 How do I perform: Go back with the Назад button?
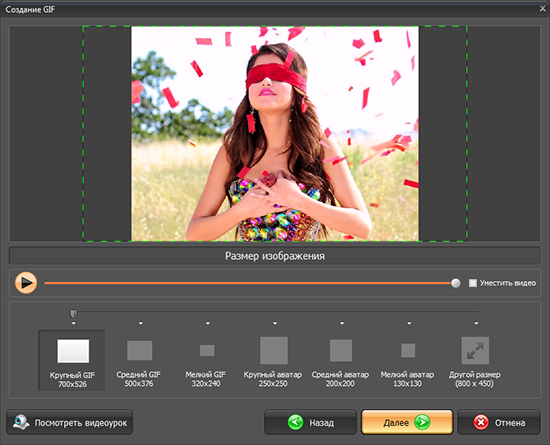point(310,422)
